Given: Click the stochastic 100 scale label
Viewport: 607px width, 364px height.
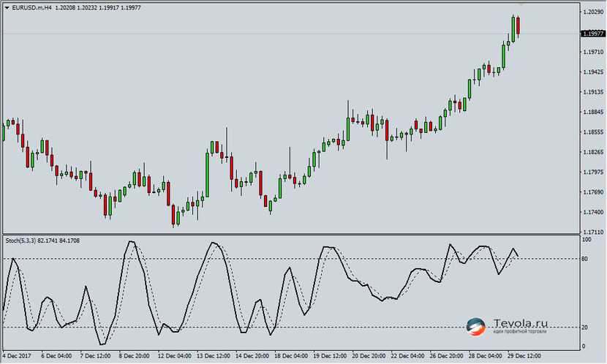Looking at the screenshot, I should click(587, 240).
